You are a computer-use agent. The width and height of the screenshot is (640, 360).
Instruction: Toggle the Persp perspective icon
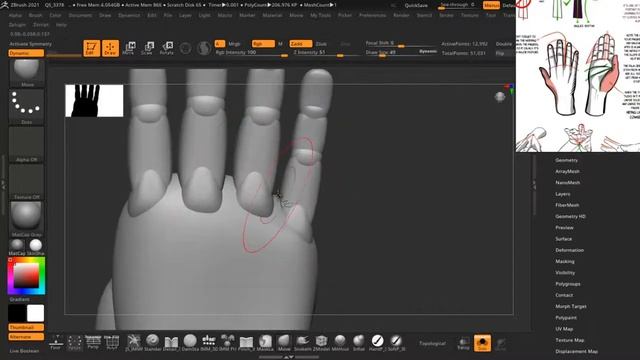point(93,342)
